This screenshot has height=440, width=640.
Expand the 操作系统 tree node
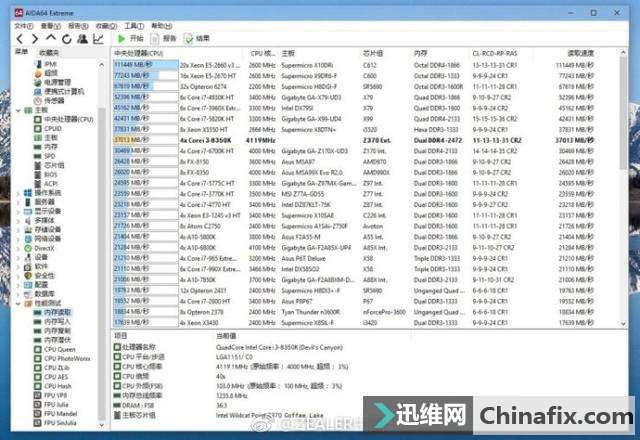coord(18,193)
